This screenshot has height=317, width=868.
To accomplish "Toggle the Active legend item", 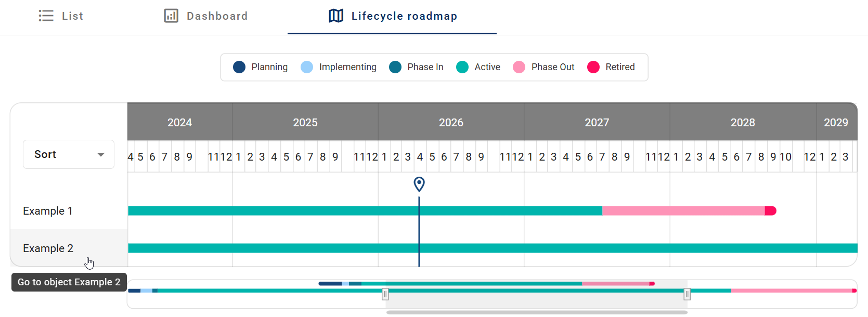I will (478, 67).
